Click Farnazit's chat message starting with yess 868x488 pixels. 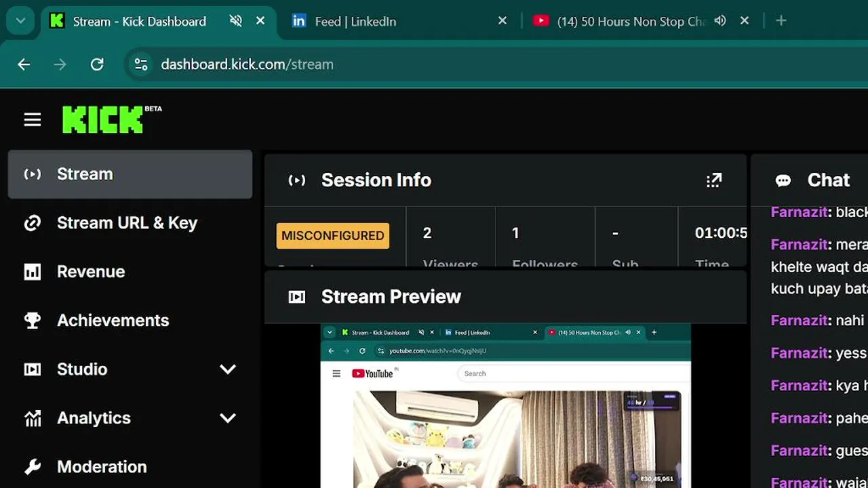(x=819, y=353)
